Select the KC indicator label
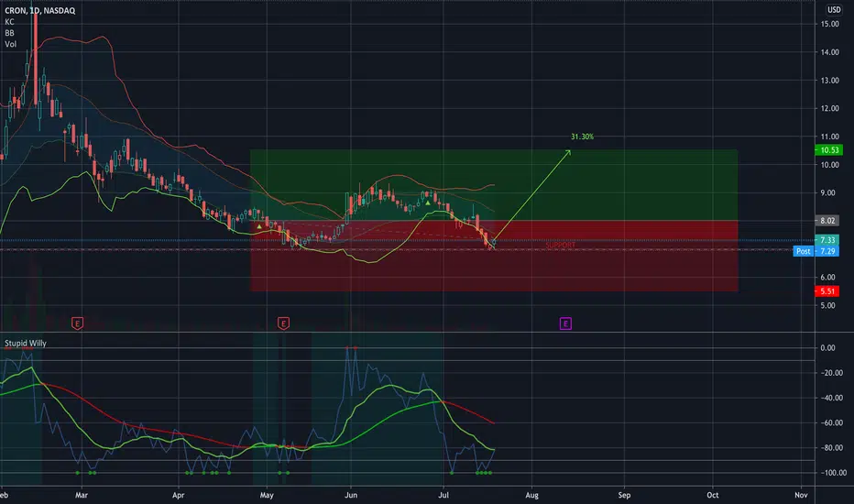854x504 pixels. tap(9, 22)
